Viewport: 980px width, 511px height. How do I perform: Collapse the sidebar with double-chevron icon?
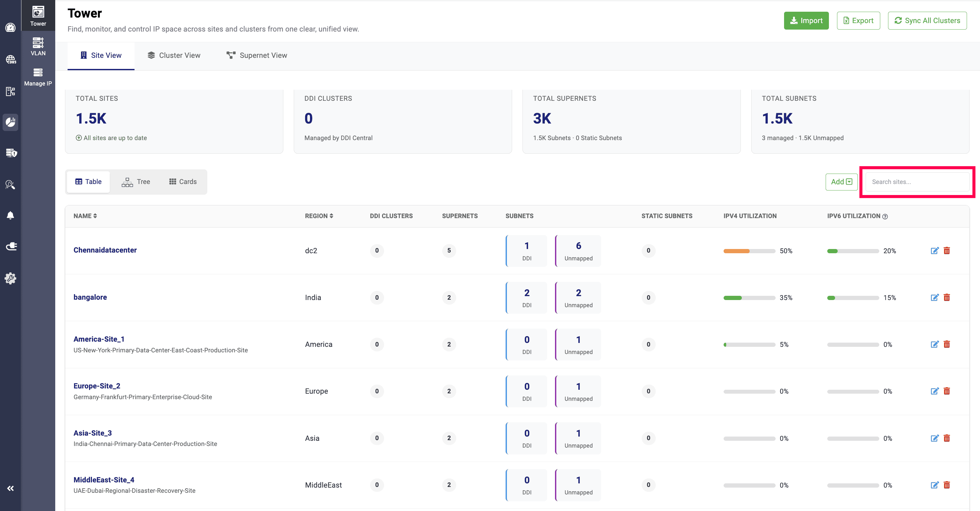(10, 488)
